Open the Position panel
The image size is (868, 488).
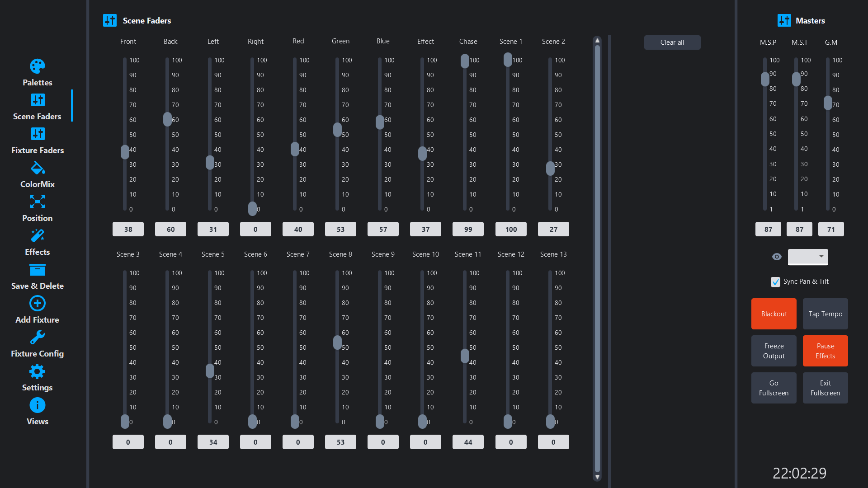[x=38, y=208]
